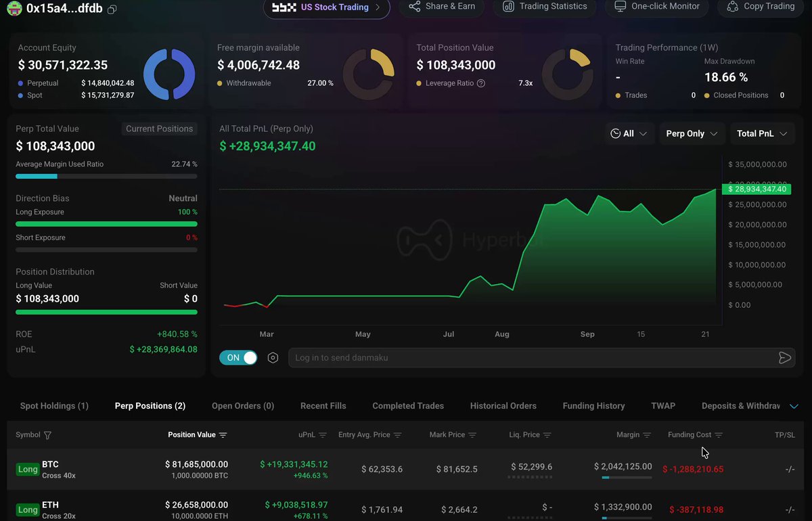The image size is (812, 521).
Task: Copy the wallet address 0x15a4...dfdb icon
Action: click(x=112, y=9)
